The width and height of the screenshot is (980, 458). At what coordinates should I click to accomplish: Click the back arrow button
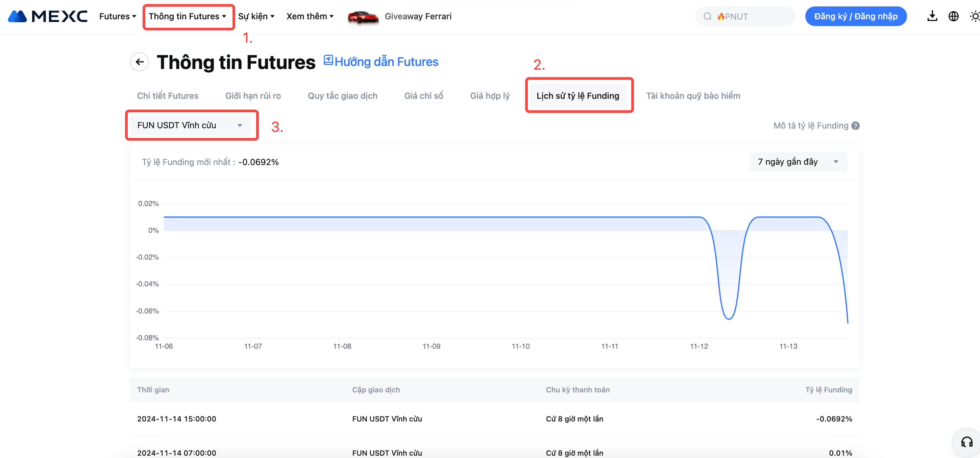pyautogui.click(x=140, y=62)
